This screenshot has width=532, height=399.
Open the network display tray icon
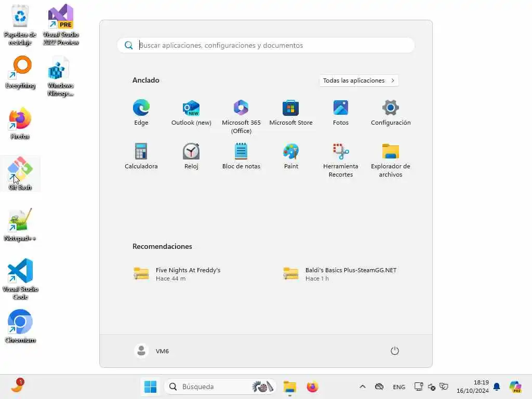(419, 387)
